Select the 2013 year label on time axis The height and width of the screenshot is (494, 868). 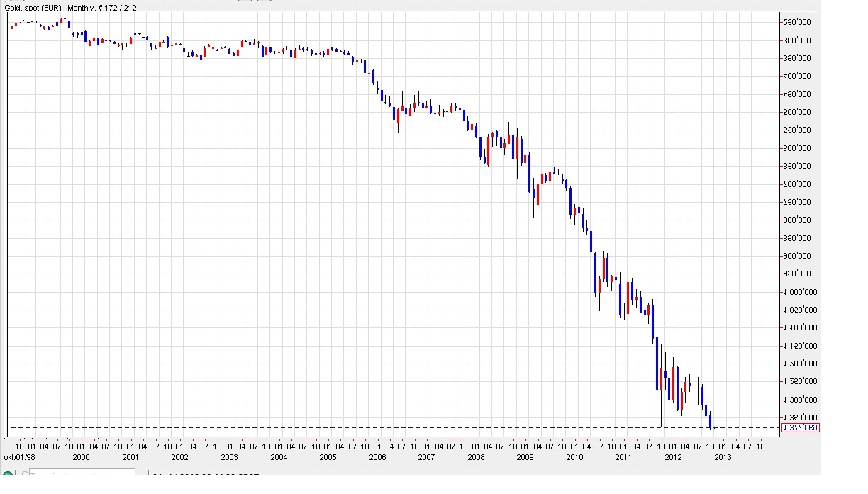click(x=722, y=458)
